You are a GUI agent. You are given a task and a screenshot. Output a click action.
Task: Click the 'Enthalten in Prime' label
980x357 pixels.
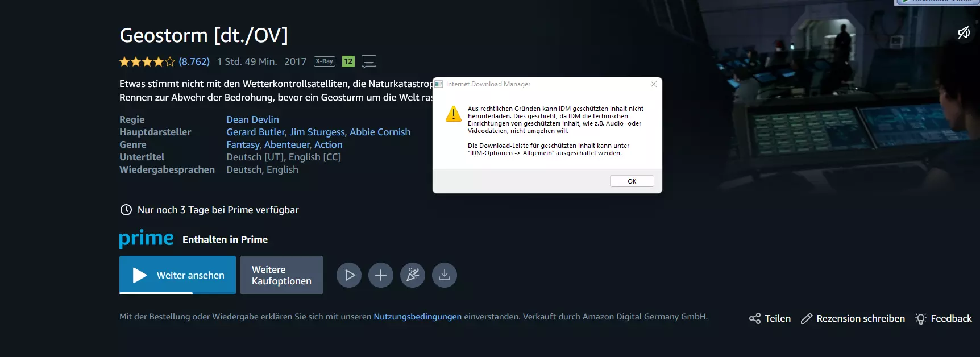coord(225,239)
